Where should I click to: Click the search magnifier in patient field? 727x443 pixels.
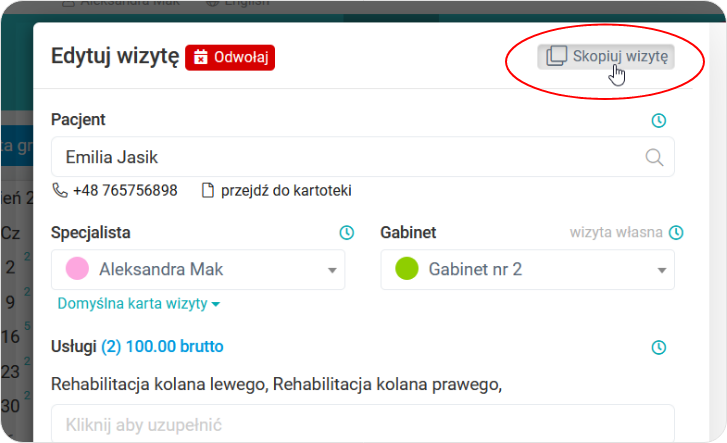click(x=654, y=157)
